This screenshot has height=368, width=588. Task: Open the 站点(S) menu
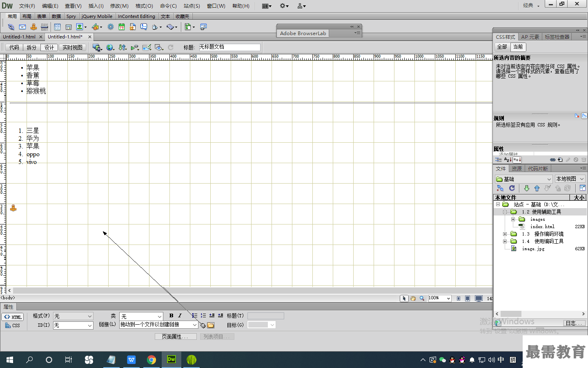(192, 6)
